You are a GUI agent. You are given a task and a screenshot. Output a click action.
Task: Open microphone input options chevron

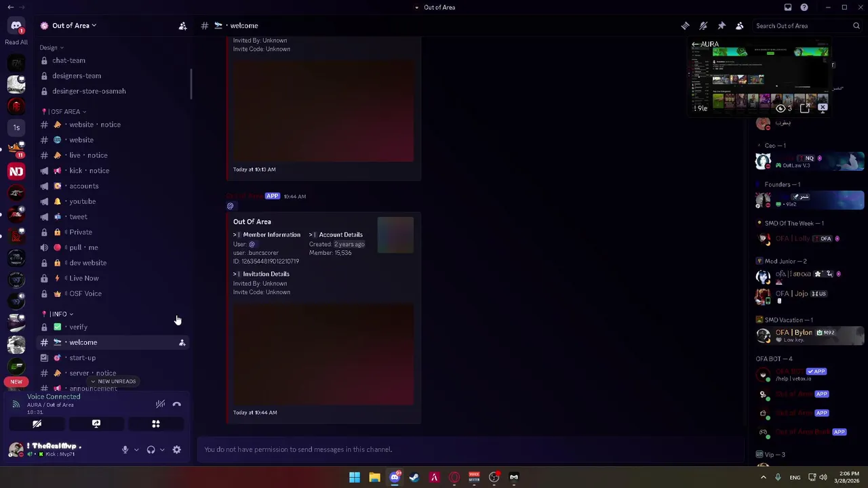click(136, 449)
